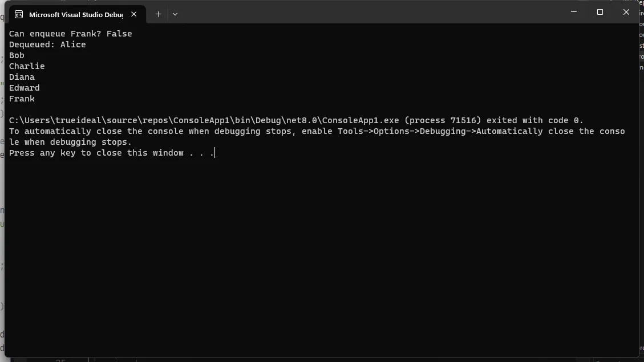This screenshot has height=362, width=644.
Task: Click the "Can enqueue Frank? False" line
Action: [x=70, y=34]
